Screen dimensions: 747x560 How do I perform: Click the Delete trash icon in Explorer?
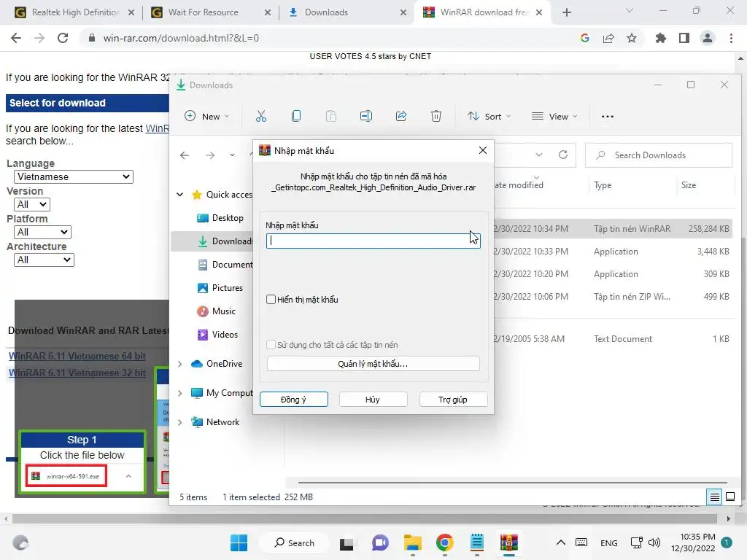(x=436, y=116)
